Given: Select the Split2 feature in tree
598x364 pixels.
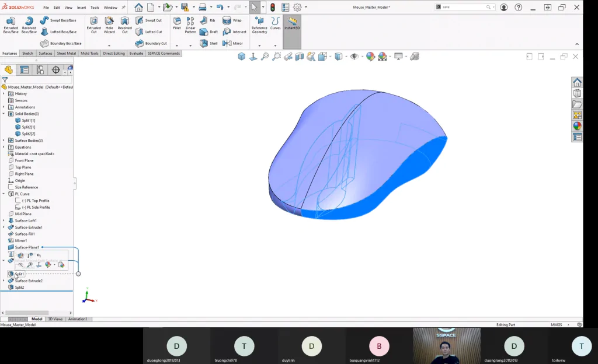Looking at the screenshot, I should point(19,288).
